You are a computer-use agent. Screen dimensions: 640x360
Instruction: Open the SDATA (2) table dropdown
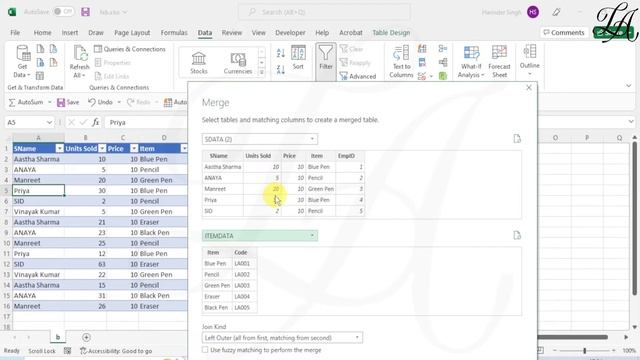pyautogui.click(x=260, y=139)
